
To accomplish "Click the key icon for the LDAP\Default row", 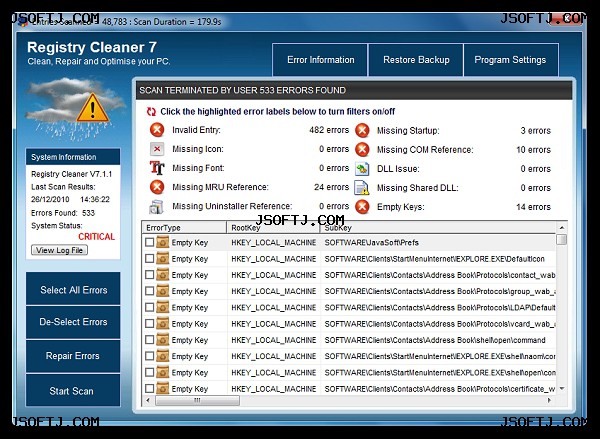I will pyautogui.click(x=163, y=307).
